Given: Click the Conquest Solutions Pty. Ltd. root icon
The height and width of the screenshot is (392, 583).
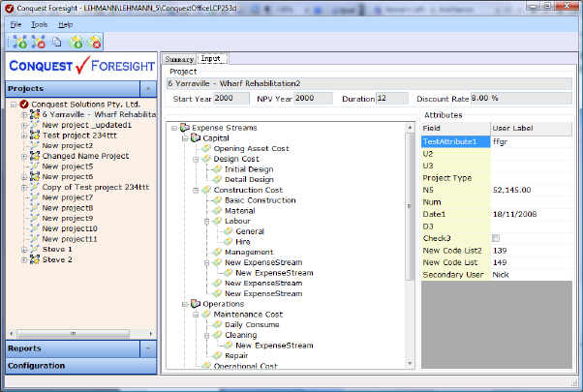Looking at the screenshot, I should point(24,105).
